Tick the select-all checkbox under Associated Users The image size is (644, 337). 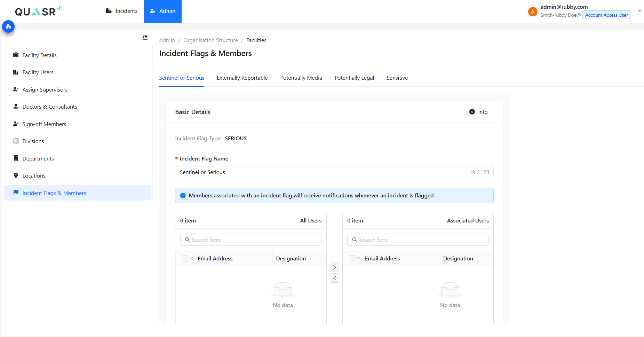pyautogui.click(x=352, y=258)
